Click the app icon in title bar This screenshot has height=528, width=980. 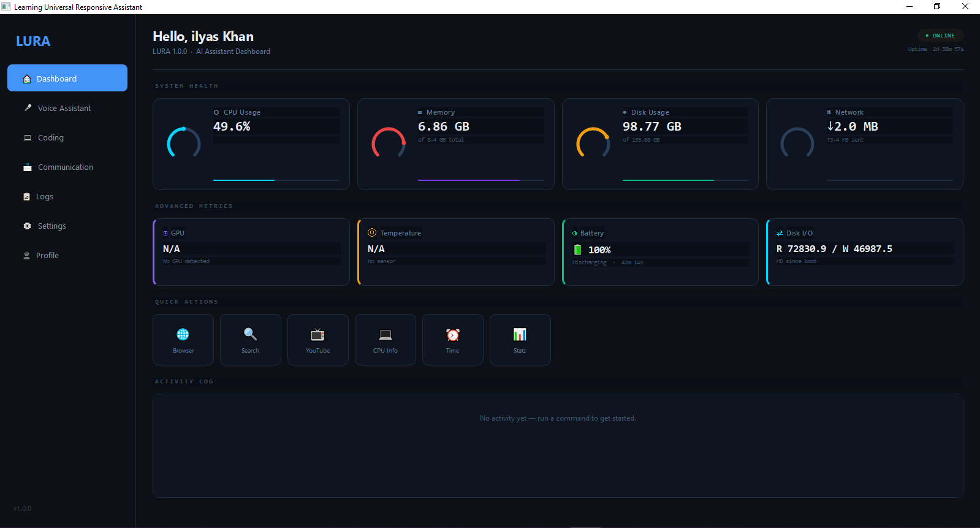coord(6,7)
